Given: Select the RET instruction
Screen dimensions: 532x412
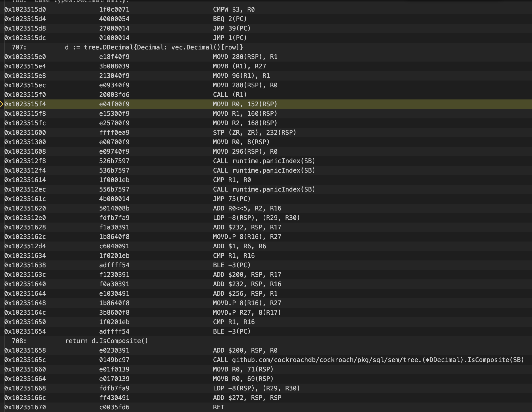Looking at the screenshot, I should click(218, 407).
